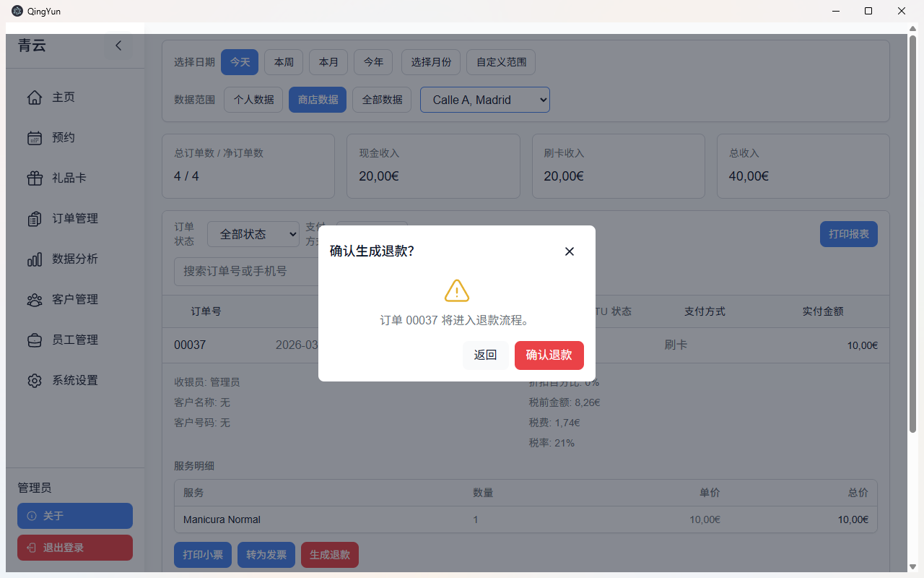Switch data scope to 商店数据
Viewport: 924px width, 578px height.
(318, 100)
